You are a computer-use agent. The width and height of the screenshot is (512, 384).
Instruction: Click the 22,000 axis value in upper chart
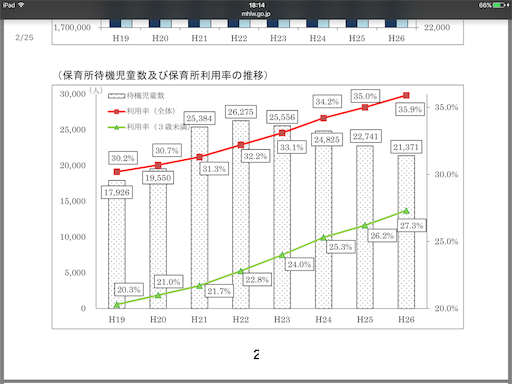point(437,27)
